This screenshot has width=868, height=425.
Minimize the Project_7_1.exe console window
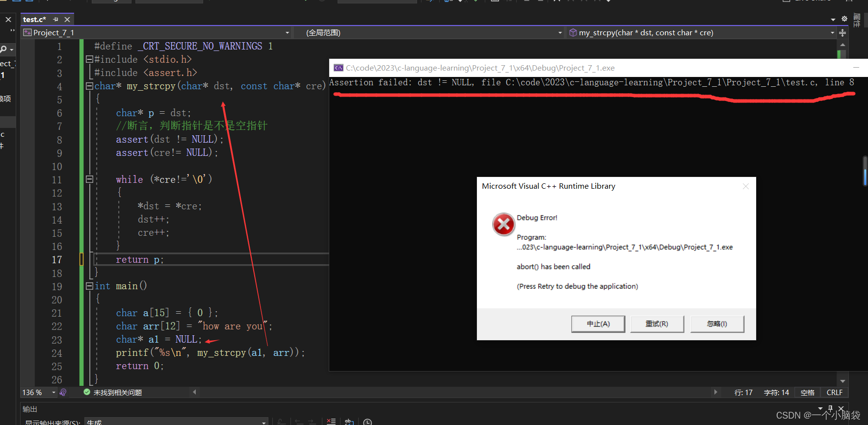856,68
